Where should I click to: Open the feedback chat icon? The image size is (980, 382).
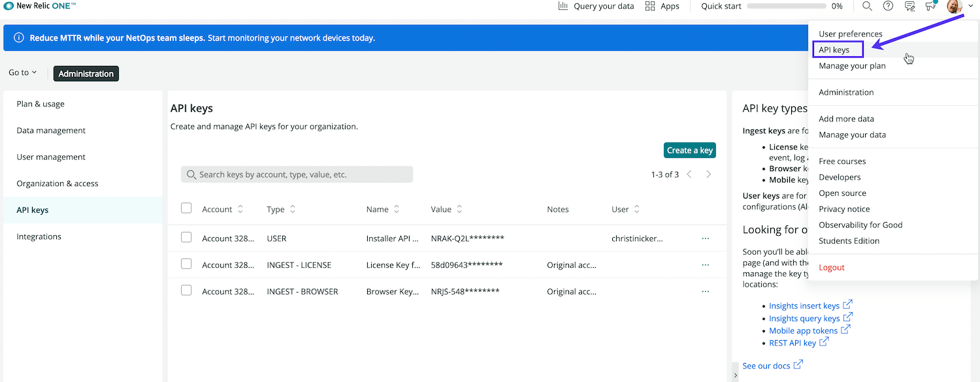pyautogui.click(x=909, y=6)
